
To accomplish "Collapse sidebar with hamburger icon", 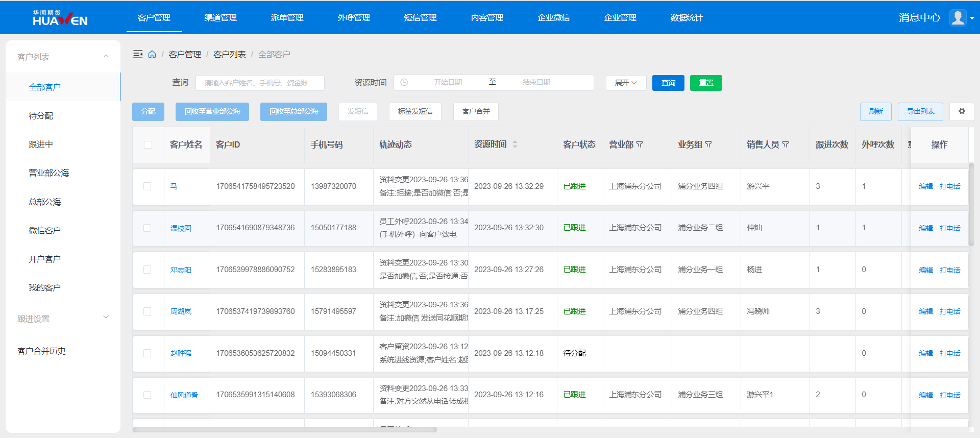I will (x=138, y=54).
